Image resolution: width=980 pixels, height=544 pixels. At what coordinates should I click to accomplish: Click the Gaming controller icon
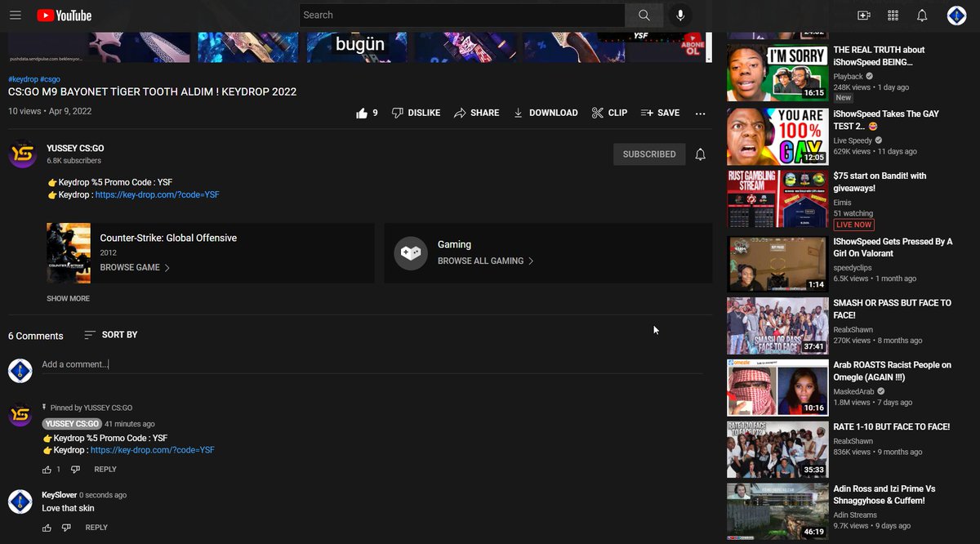point(411,253)
